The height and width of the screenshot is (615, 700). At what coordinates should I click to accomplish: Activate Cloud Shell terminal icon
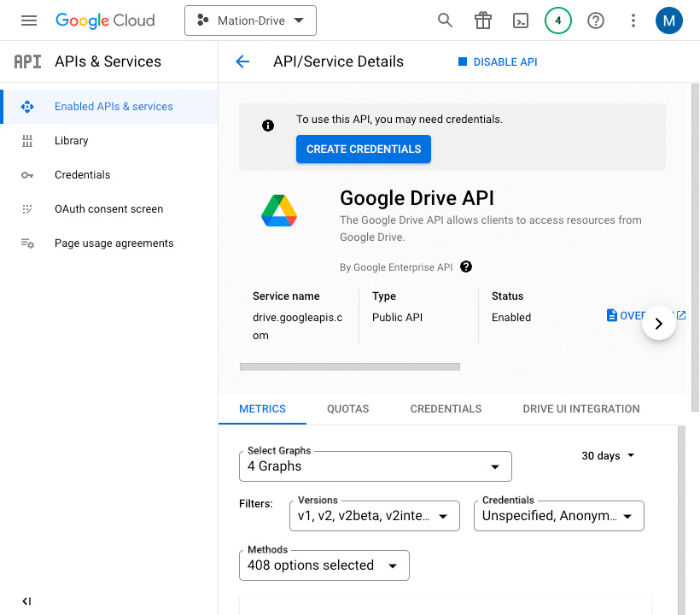tap(521, 20)
